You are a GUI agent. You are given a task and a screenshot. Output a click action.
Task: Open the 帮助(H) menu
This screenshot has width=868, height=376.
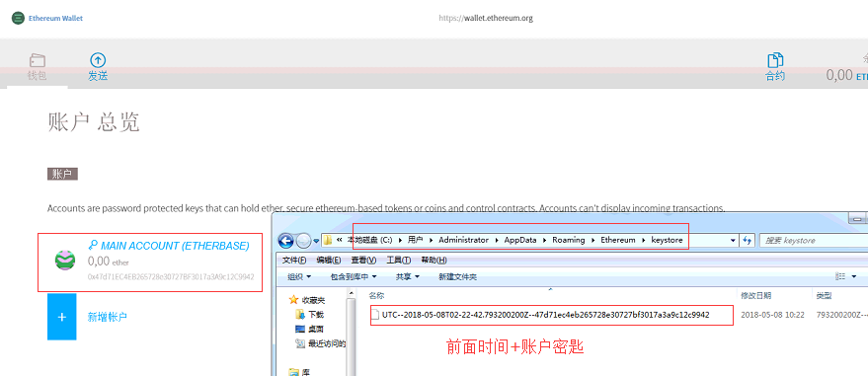tap(434, 260)
